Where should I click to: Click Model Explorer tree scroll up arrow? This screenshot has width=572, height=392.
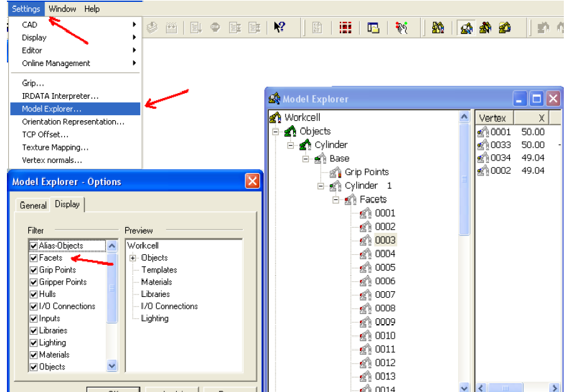coord(464,116)
